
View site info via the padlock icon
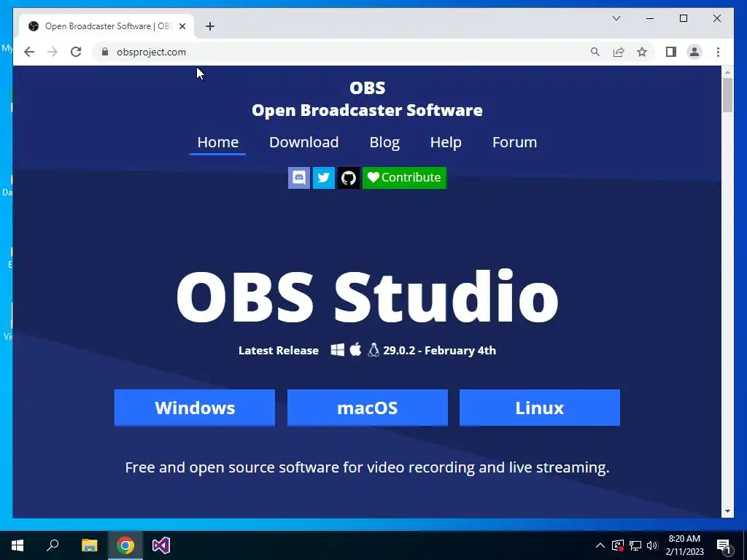[x=105, y=52]
